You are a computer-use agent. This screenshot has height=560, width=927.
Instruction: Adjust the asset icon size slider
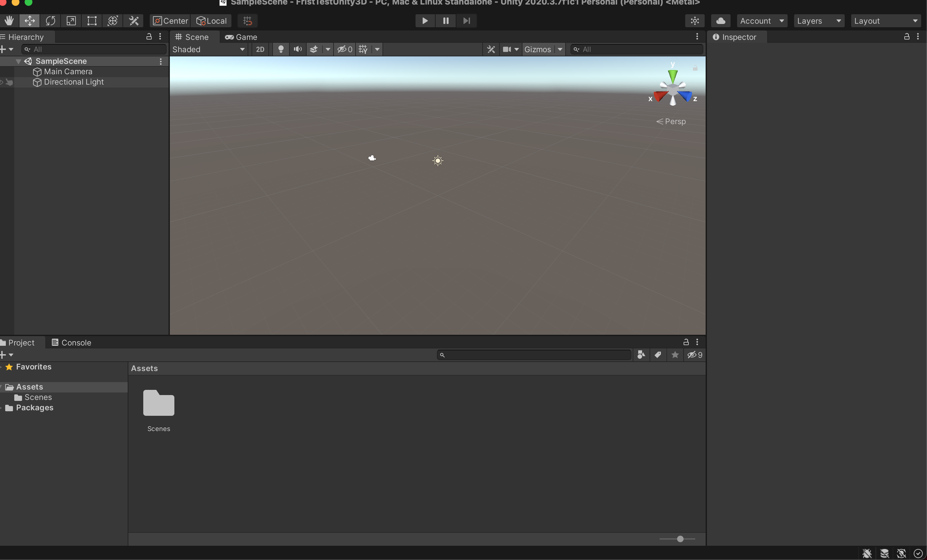tap(680, 539)
